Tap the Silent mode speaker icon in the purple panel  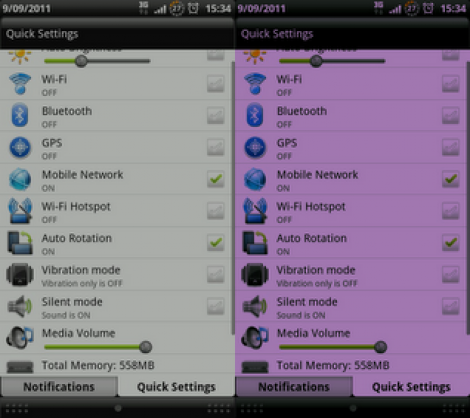255,306
